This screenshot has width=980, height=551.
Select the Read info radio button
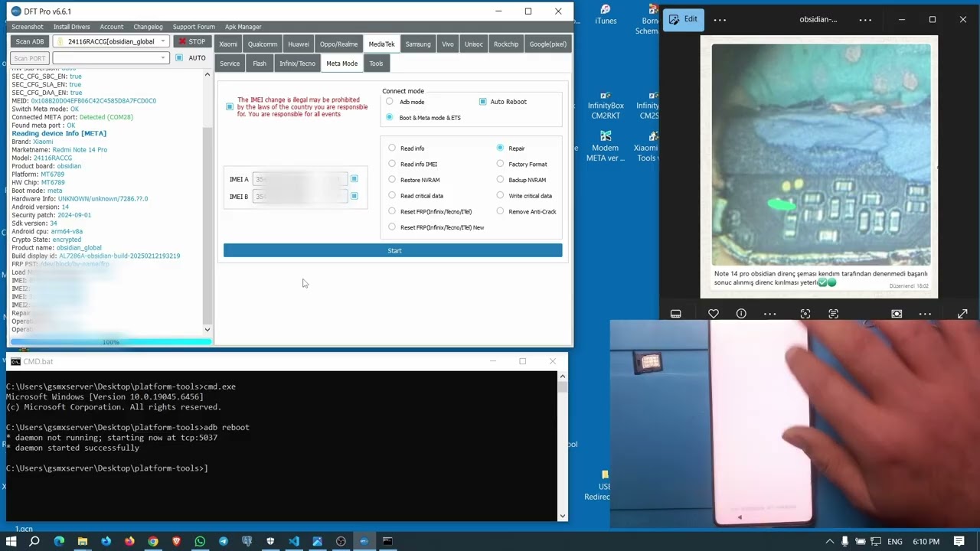point(392,148)
